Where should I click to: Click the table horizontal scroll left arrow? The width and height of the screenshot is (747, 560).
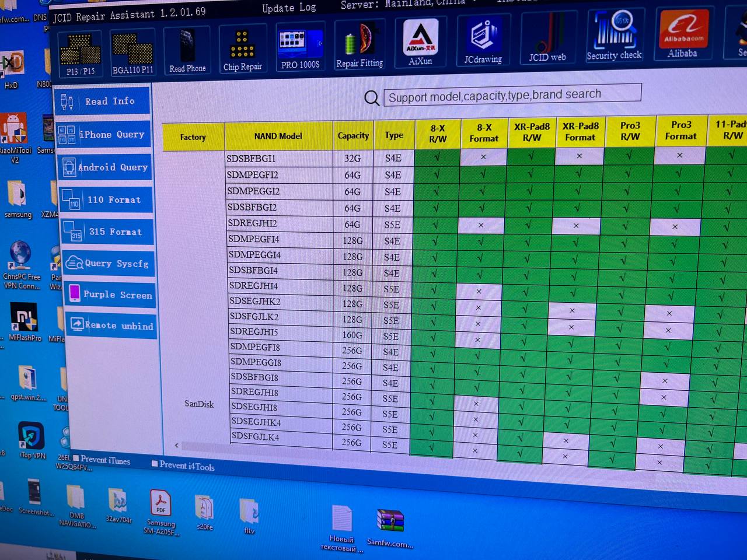tap(177, 445)
